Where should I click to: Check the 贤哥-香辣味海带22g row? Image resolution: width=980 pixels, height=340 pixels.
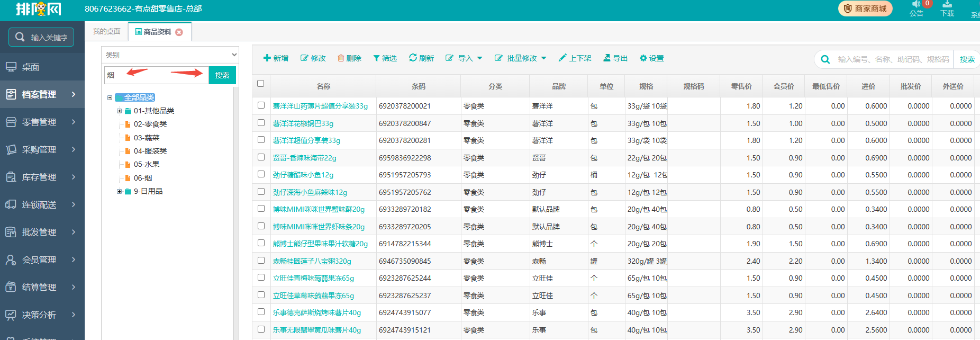pos(261,157)
